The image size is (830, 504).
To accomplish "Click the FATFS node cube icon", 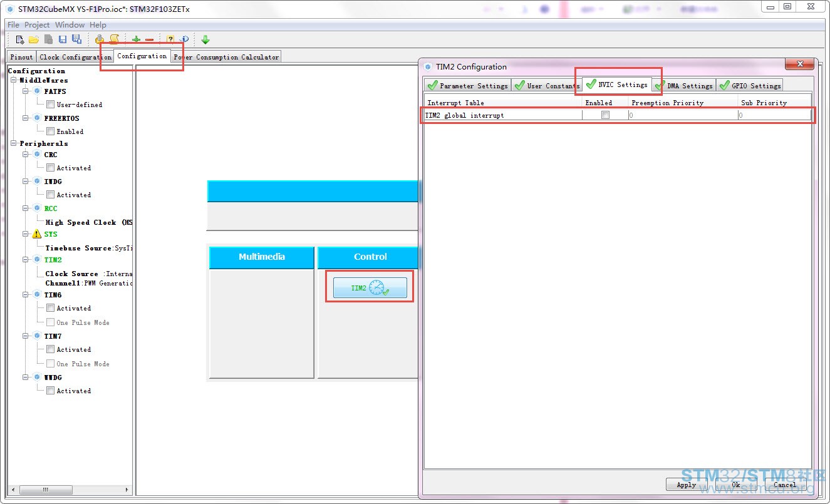I will click(x=37, y=91).
